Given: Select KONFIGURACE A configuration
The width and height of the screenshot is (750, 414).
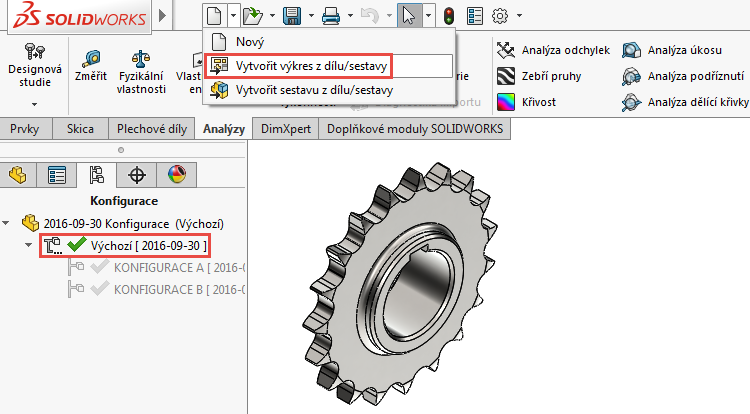Looking at the screenshot, I should [156, 268].
